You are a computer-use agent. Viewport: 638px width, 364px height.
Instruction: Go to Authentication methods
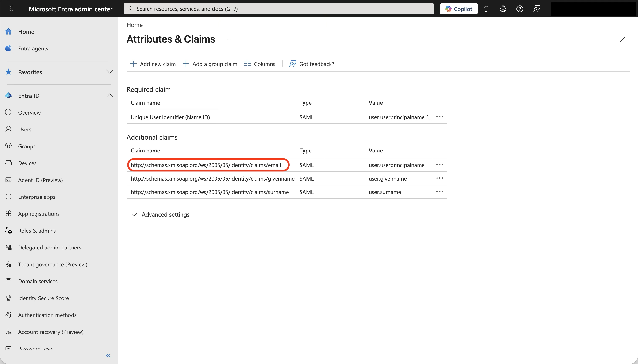47,315
